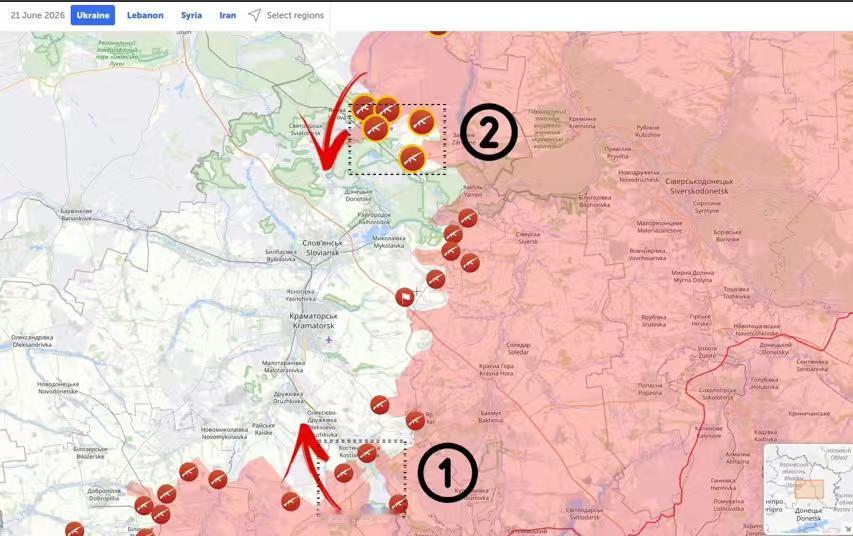Select the Kramatorsk airport plane icon
The height and width of the screenshot is (536, 853).
(x=329, y=340)
